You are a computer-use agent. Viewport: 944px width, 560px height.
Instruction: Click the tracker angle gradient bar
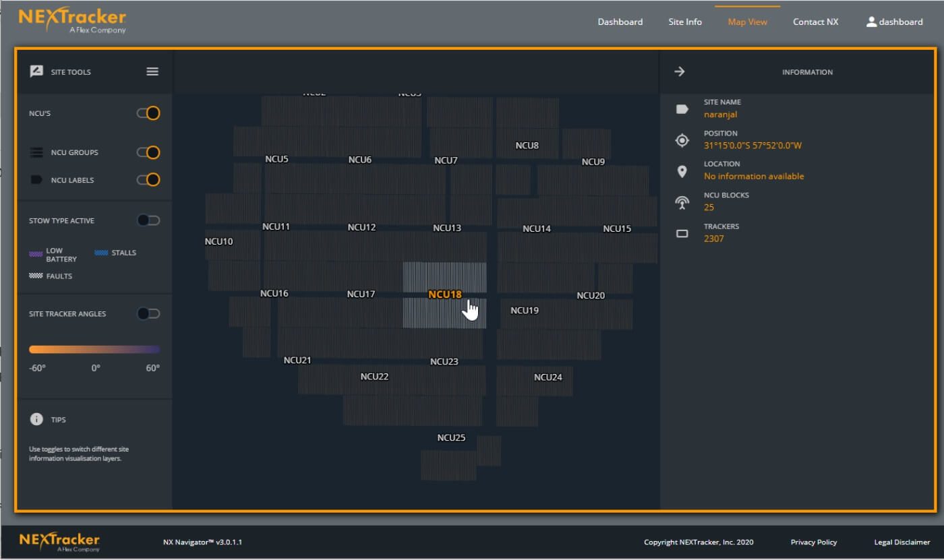(x=94, y=350)
